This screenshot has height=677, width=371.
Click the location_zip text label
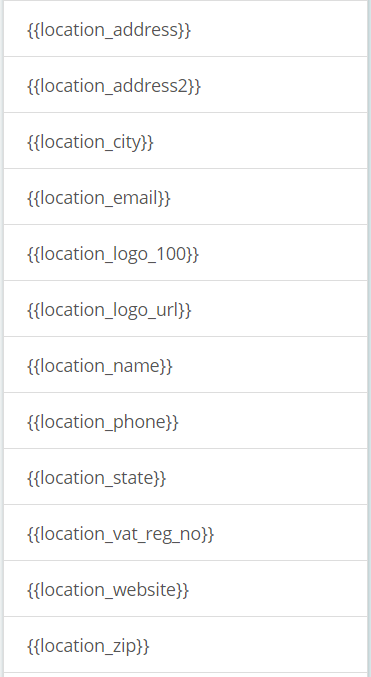click(x=88, y=646)
